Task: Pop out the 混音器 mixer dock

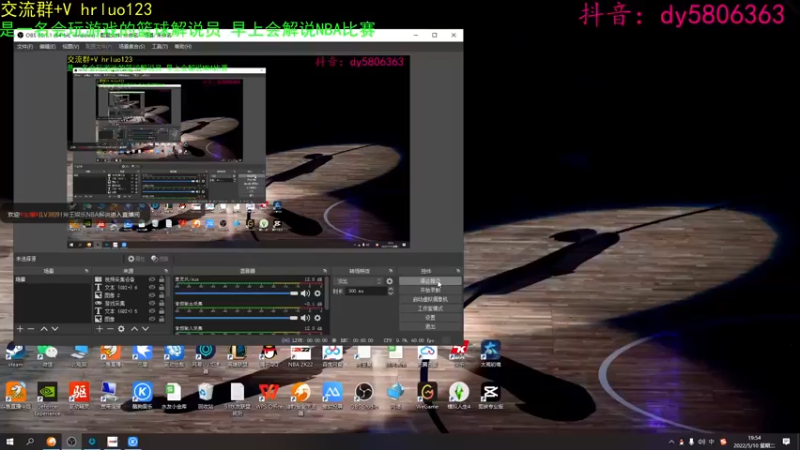Action: point(325,271)
